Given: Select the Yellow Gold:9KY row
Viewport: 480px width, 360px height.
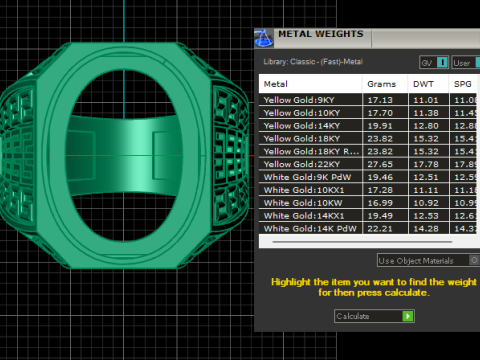Looking at the screenshot, I should point(368,100).
